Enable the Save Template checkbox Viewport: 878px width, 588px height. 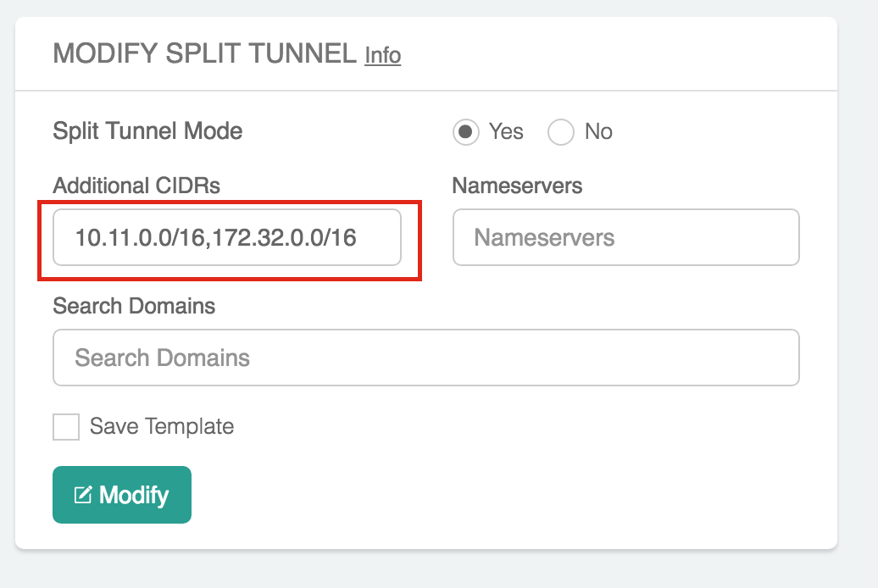pos(66,426)
